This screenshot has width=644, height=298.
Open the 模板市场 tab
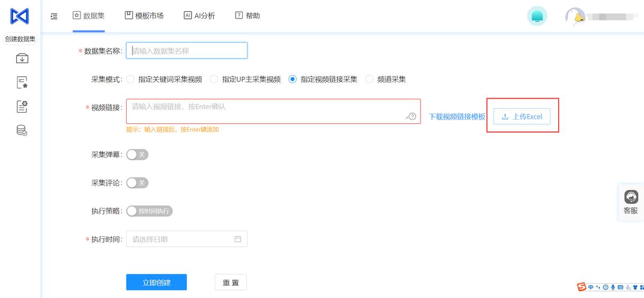point(144,16)
